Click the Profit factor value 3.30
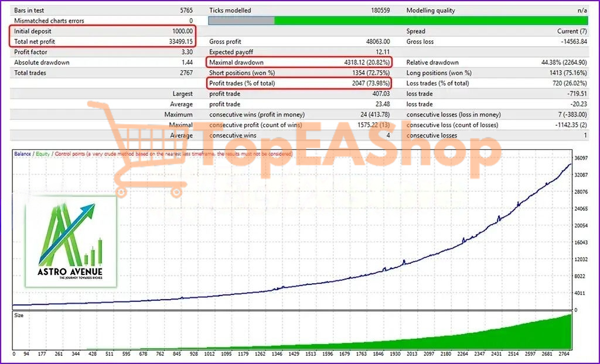Screen dimensions: 600x364 186,52
